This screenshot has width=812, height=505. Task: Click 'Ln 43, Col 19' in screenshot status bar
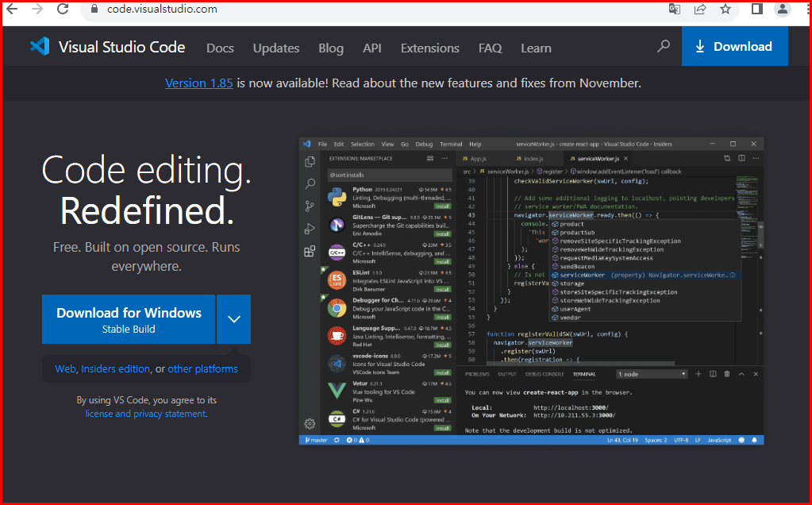coord(622,440)
